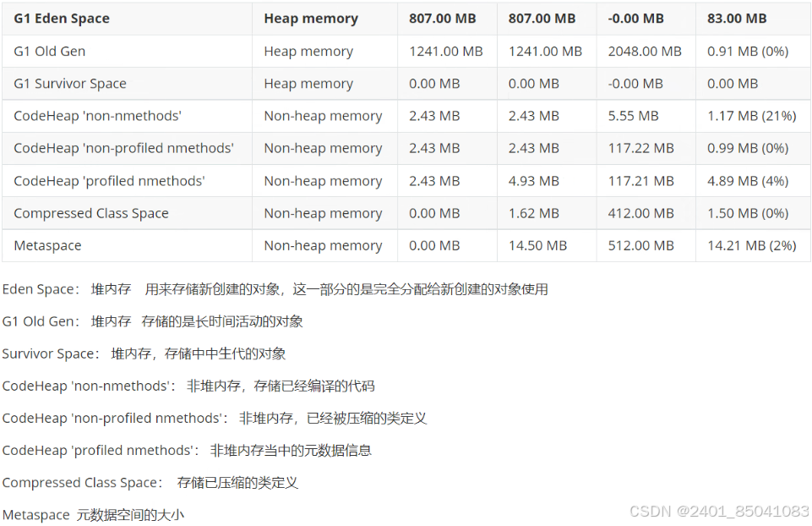Click the CodeHeap 'non-profiled nmethods' cell

coord(127,148)
